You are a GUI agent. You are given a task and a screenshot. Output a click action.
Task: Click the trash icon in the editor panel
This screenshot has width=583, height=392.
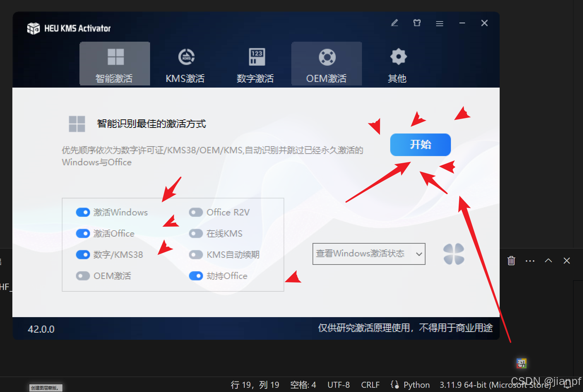[x=511, y=261]
